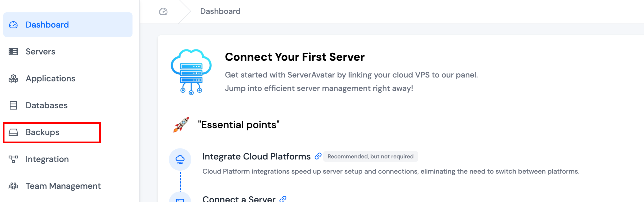644x202 pixels.
Task: Click the Team Management people icon
Action: (13, 186)
